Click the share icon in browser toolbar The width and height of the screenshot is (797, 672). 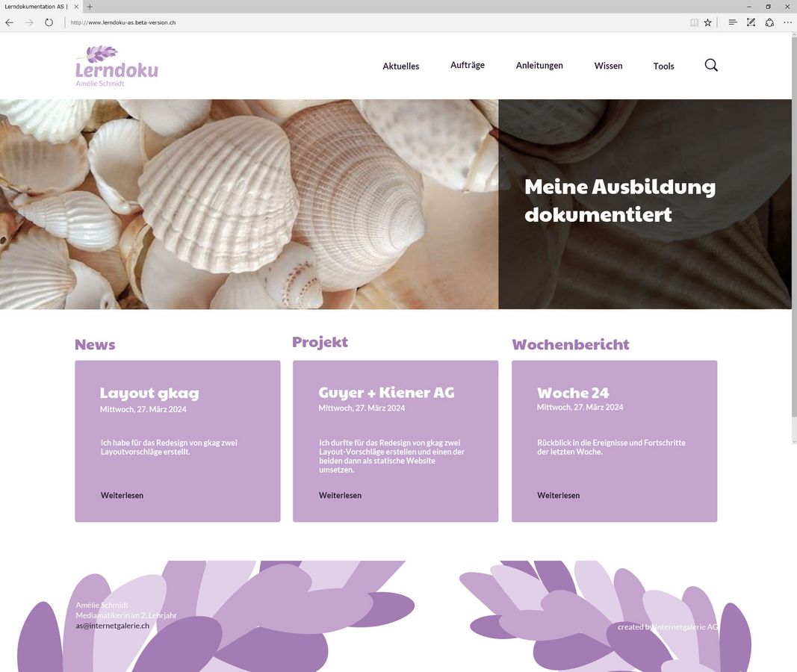tap(769, 22)
